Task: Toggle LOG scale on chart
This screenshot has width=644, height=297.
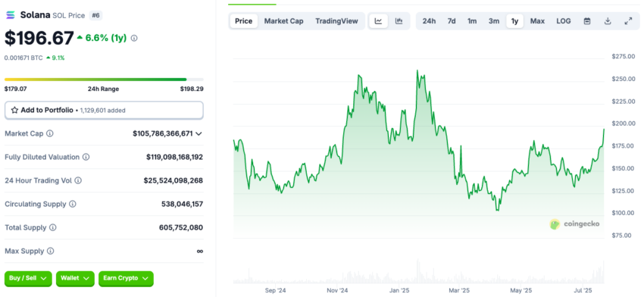Action: tap(564, 21)
